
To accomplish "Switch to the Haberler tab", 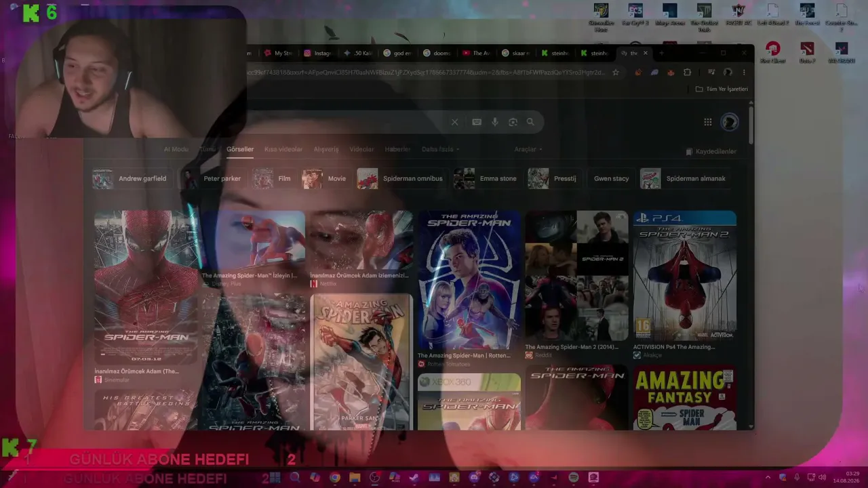I will point(397,149).
